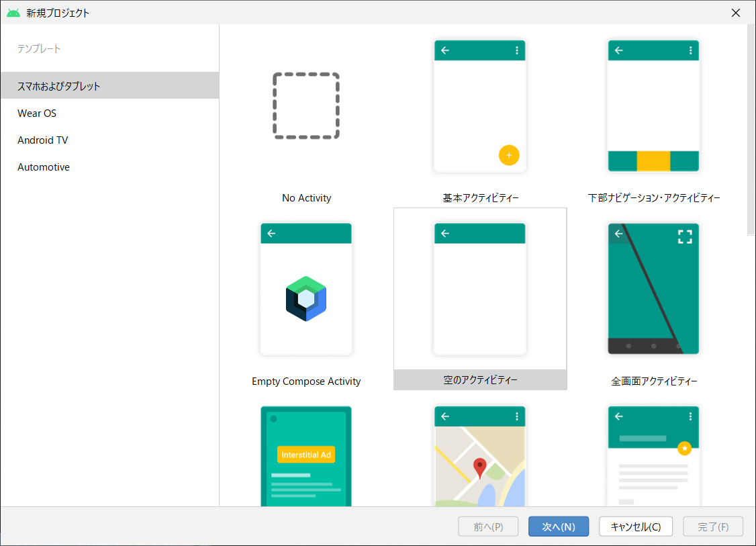Click the three-dot menu in the map template preview
The height and width of the screenshot is (546, 756).
click(517, 416)
